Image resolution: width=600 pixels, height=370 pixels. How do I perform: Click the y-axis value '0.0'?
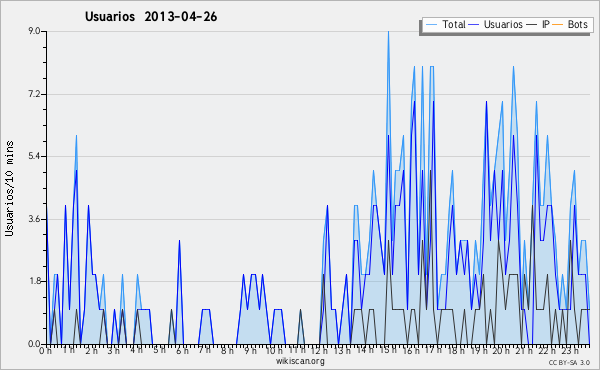(x=34, y=344)
